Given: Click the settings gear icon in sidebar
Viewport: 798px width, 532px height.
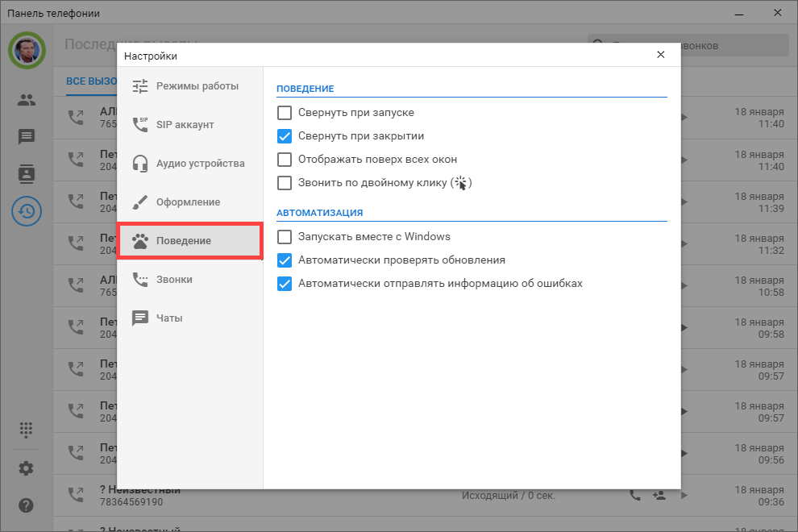Looking at the screenshot, I should pos(27,468).
